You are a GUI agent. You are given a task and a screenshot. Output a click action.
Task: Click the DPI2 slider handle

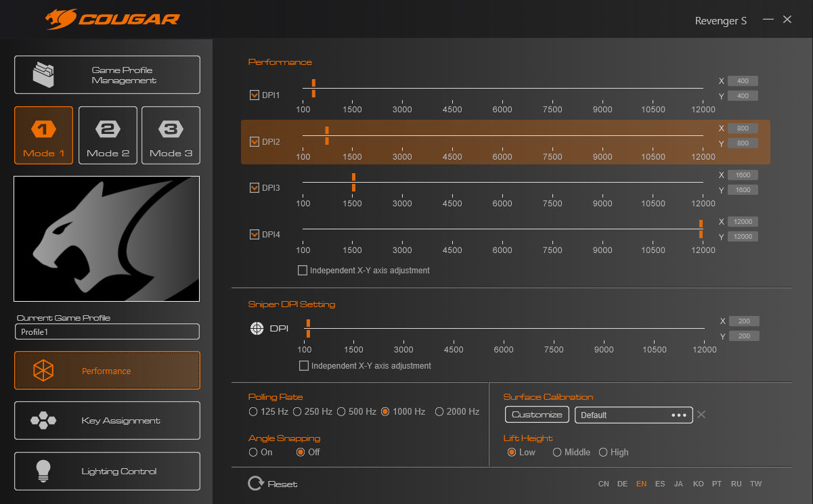point(327,135)
